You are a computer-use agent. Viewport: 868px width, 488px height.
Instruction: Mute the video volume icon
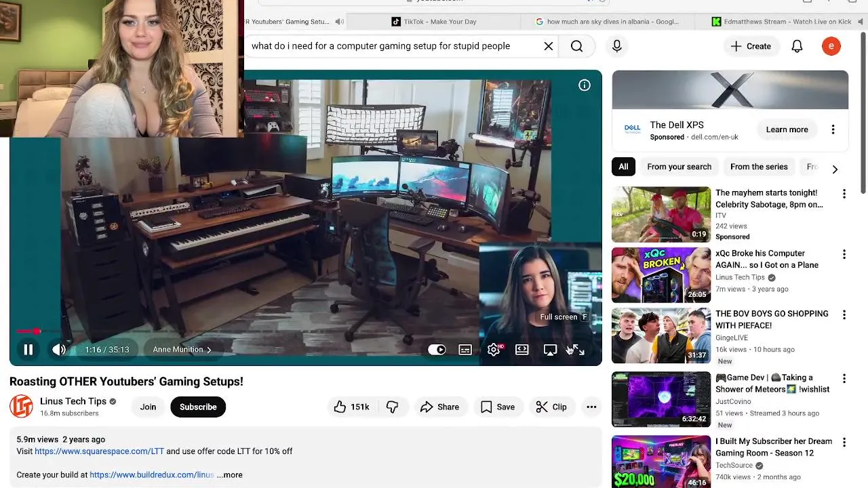tap(59, 350)
